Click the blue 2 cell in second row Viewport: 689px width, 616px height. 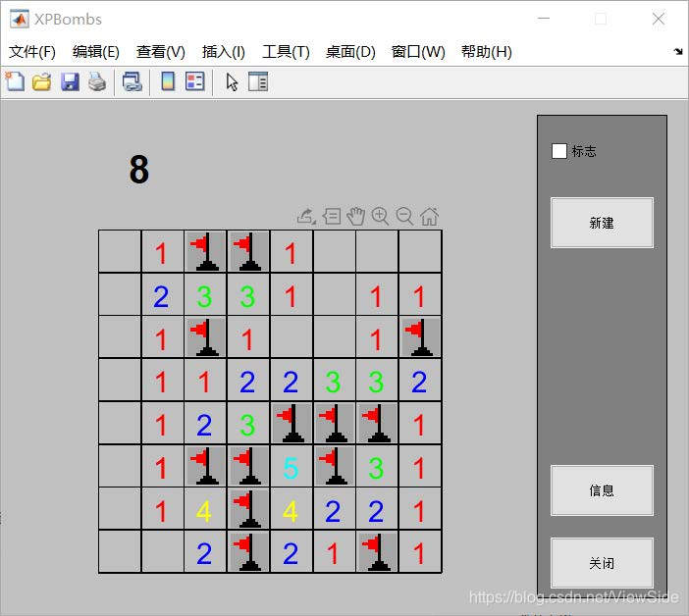point(162,294)
